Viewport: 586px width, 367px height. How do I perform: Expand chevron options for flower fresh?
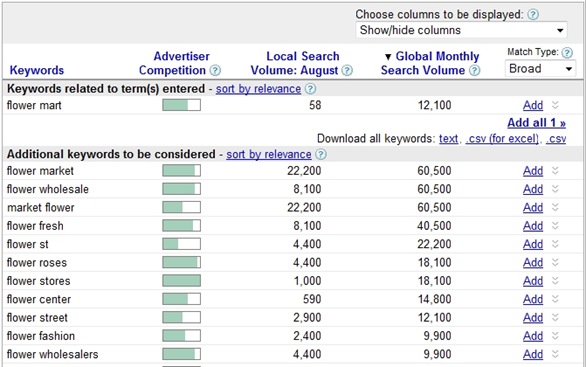pyautogui.click(x=555, y=226)
